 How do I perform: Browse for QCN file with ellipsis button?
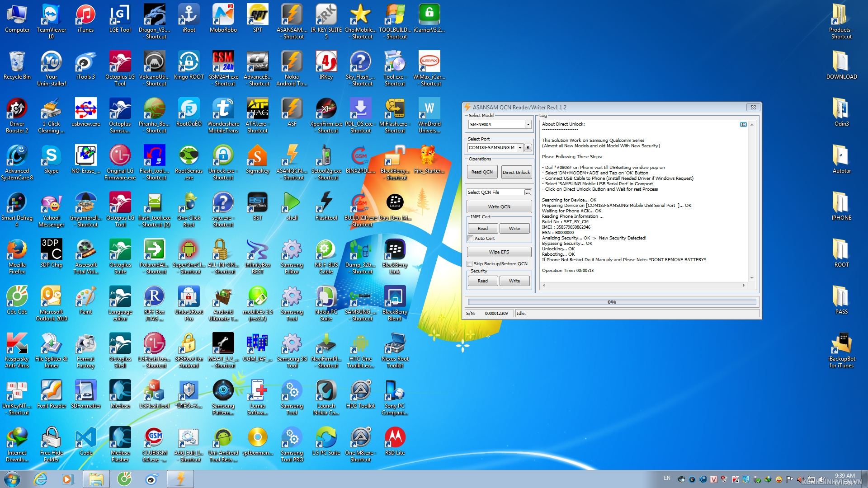[x=528, y=192]
